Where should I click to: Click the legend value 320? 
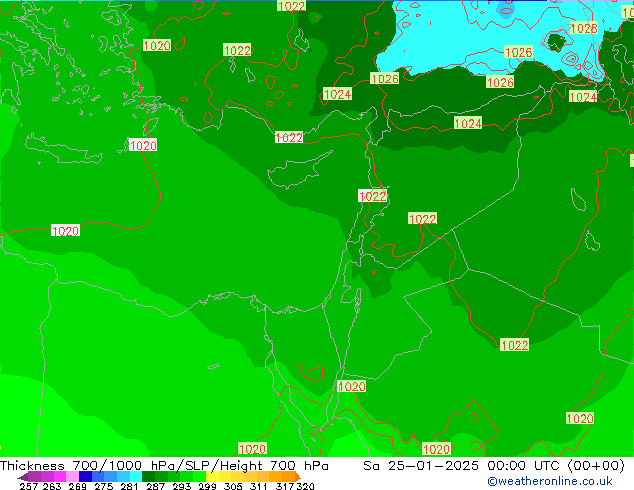click(305, 486)
